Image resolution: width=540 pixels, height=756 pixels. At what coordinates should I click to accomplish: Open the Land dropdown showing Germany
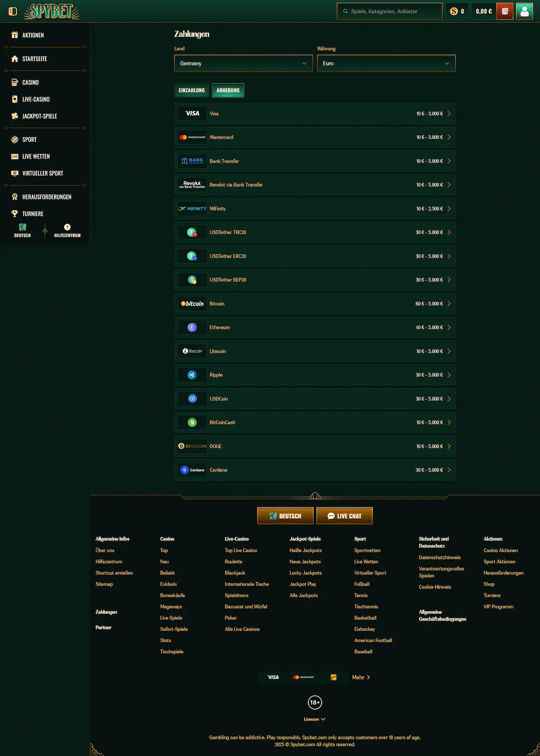tap(243, 63)
